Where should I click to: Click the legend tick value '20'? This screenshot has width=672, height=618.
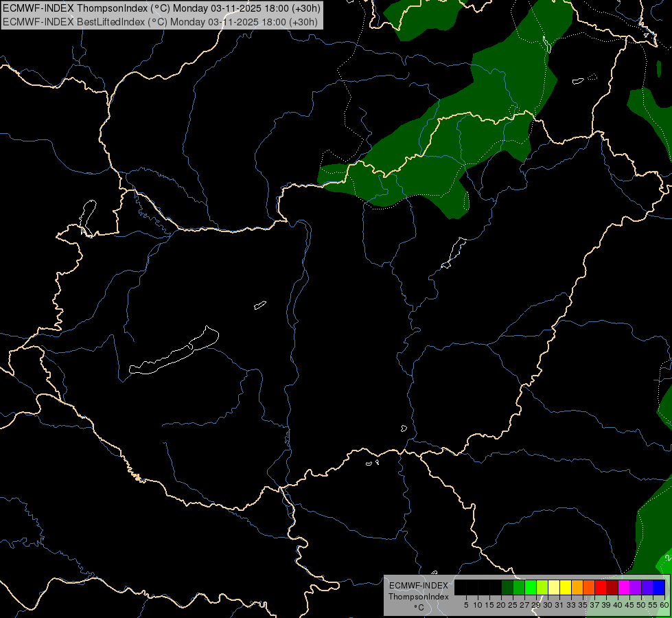click(501, 605)
